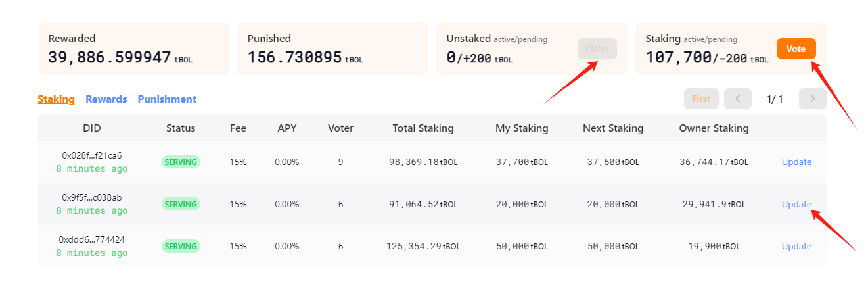Go to previous page arrow

click(737, 99)
